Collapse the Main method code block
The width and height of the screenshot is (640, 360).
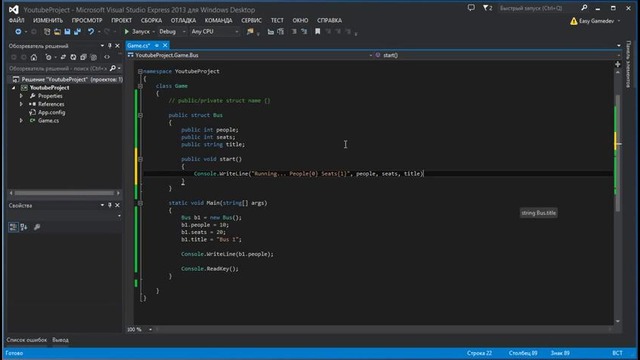tap(140, 203)
